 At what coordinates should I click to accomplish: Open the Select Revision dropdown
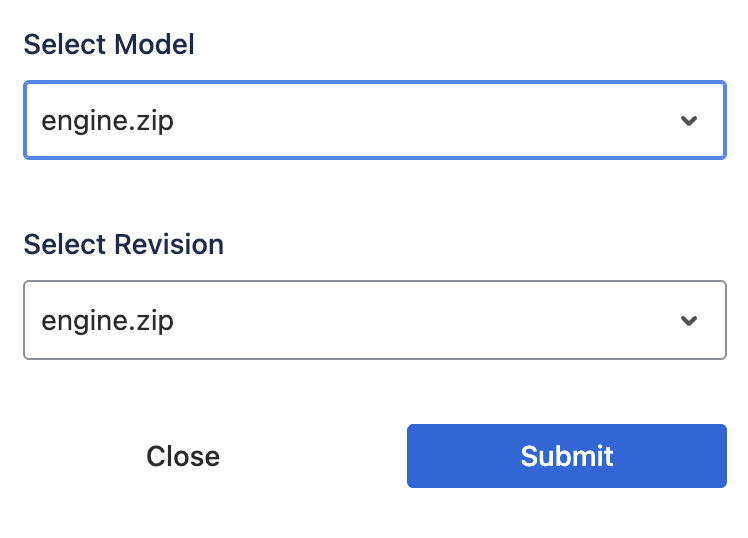tap(374, 320)
